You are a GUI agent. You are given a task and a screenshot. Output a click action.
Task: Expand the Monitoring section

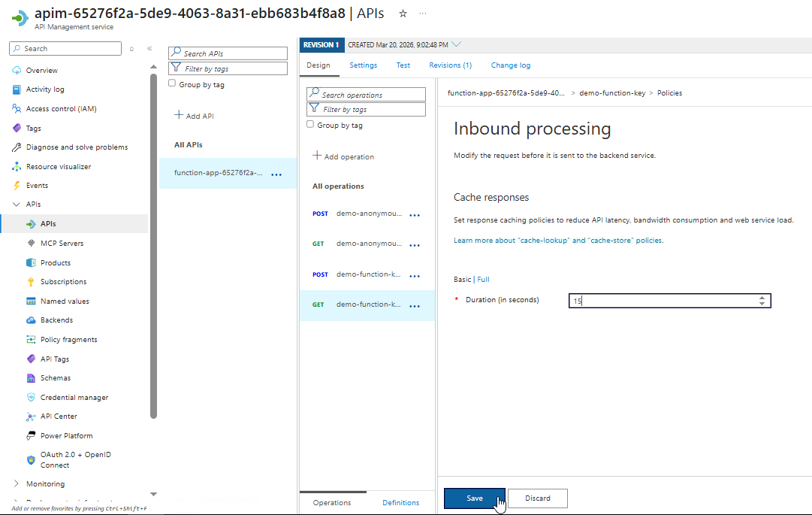click(17, 484)
